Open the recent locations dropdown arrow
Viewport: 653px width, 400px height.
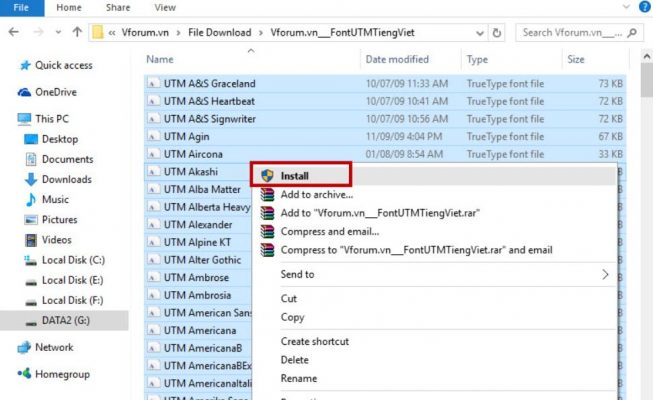[58, 32]
